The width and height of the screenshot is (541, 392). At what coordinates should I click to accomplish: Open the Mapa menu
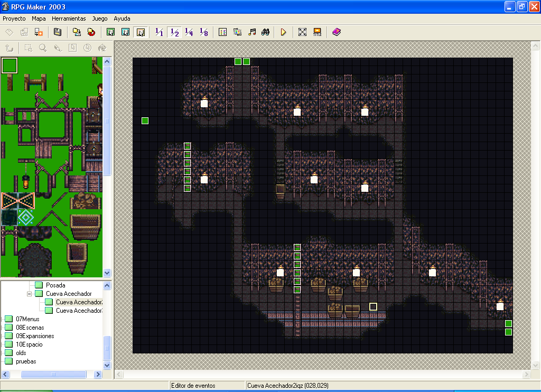coord(39,18)
